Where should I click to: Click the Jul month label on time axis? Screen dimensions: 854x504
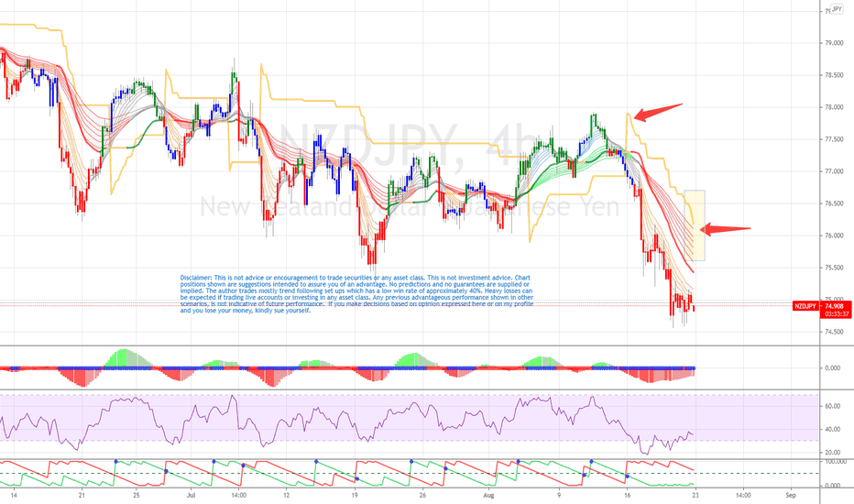click(192, 495)
